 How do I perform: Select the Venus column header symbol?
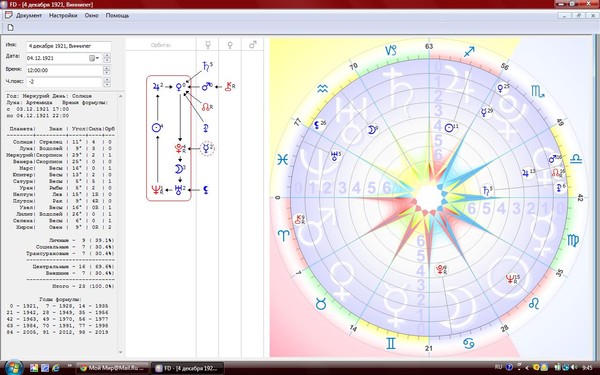(230, 45)
